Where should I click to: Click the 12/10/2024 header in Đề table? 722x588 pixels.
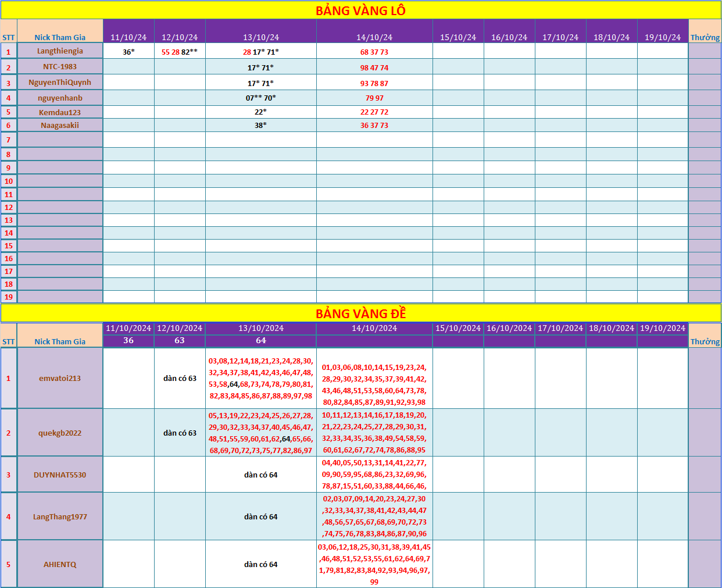180,328
